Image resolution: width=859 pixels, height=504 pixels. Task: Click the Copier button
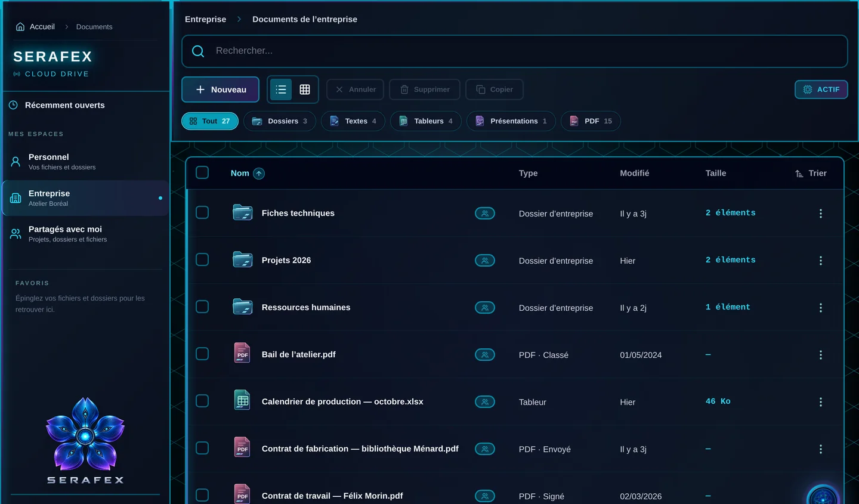495,89
